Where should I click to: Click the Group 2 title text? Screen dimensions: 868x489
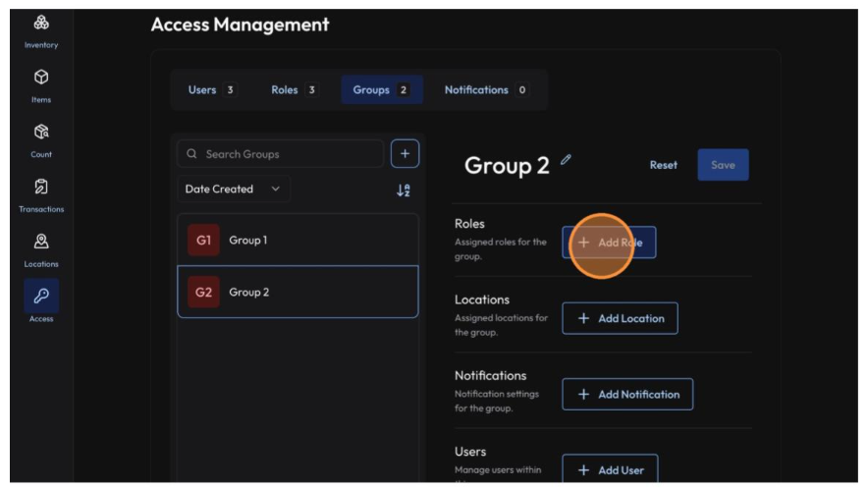click(x=507, y=166)
